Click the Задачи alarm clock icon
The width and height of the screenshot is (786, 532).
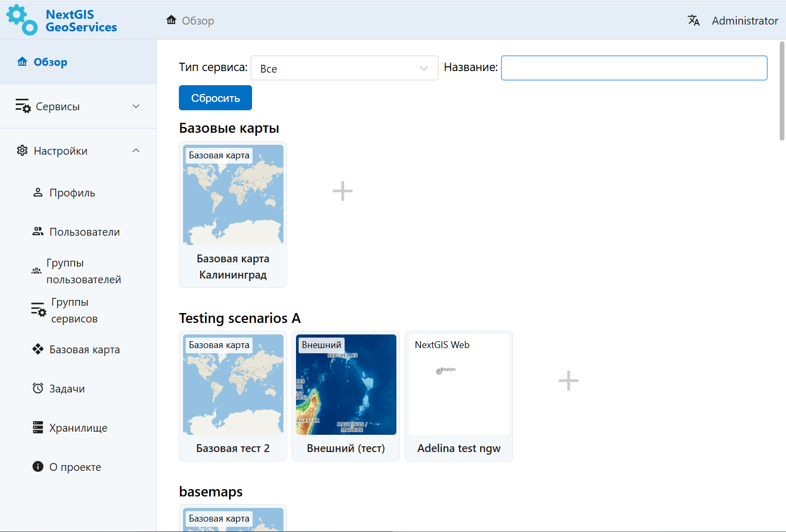[x=38, y=388]
